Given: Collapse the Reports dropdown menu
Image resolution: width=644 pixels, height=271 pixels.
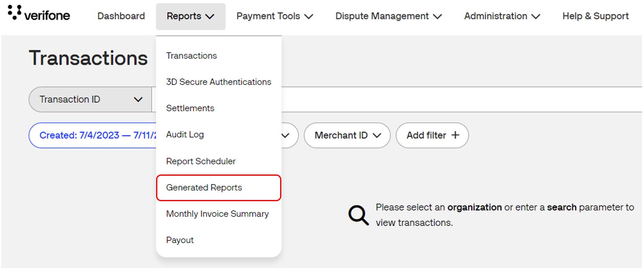Looking at the screenshot, I should click(191, 16).
